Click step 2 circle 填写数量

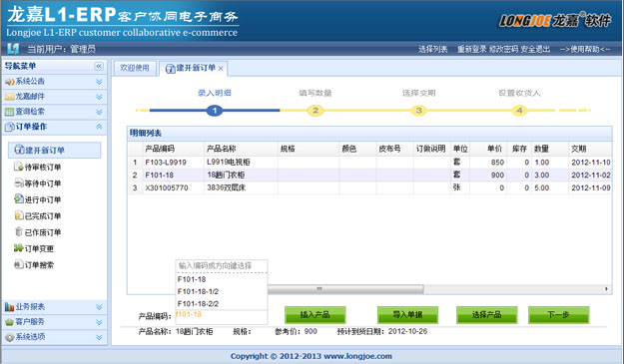(315, 110)
